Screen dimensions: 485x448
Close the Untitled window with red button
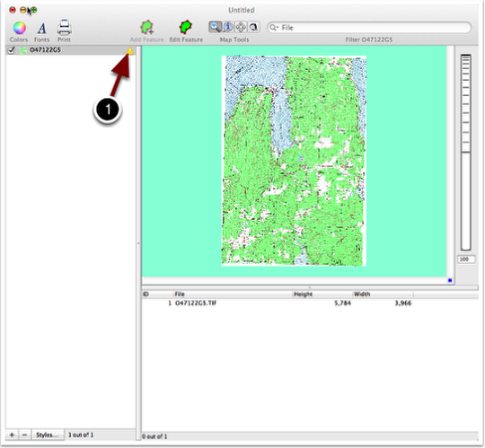tap(13, 10)
